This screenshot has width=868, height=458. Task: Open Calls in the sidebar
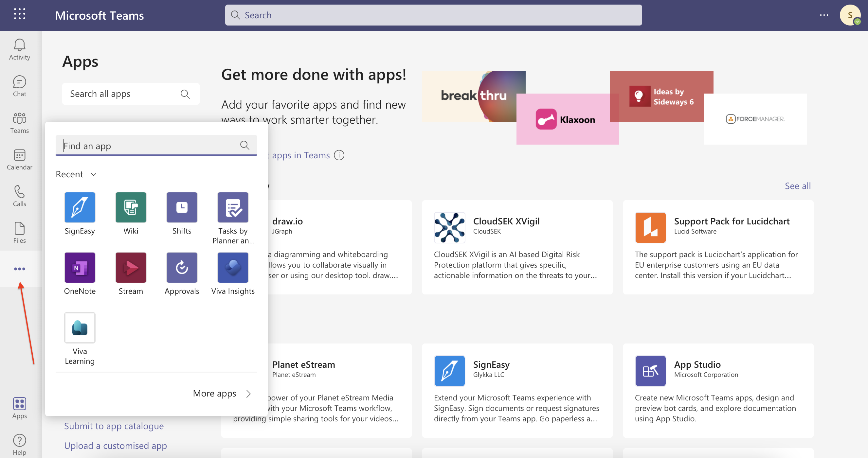coord(20,196)
